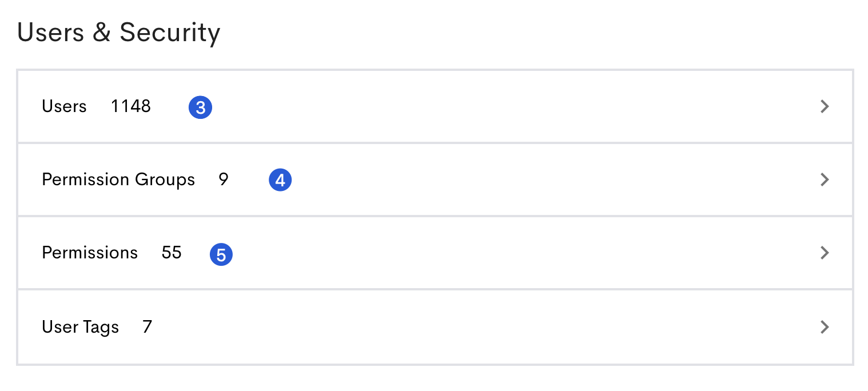The height and width of the screenshot is (391, 868).
Task: Expand the Permission Groups row via its chevron
Action: click(x=825, y=179)
